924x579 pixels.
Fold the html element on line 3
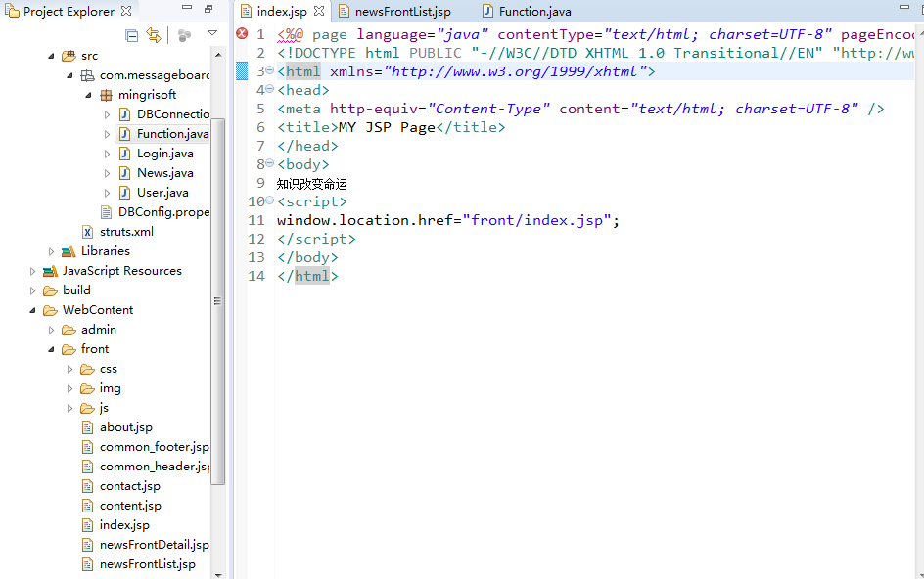coord(270,70)
